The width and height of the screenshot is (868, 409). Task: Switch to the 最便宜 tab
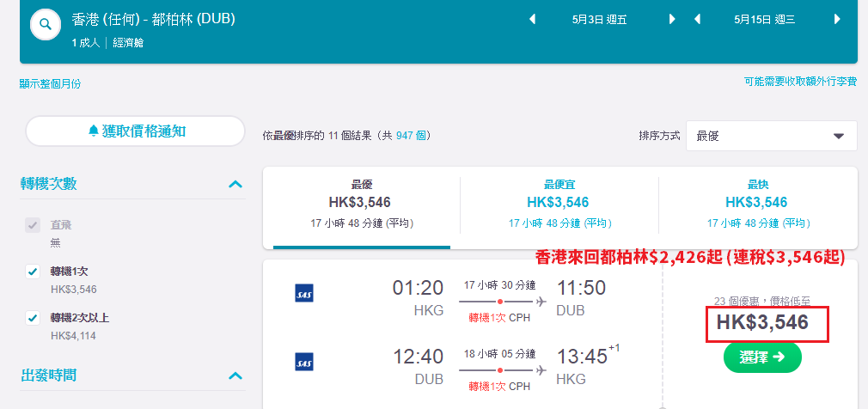pos(558,204)
